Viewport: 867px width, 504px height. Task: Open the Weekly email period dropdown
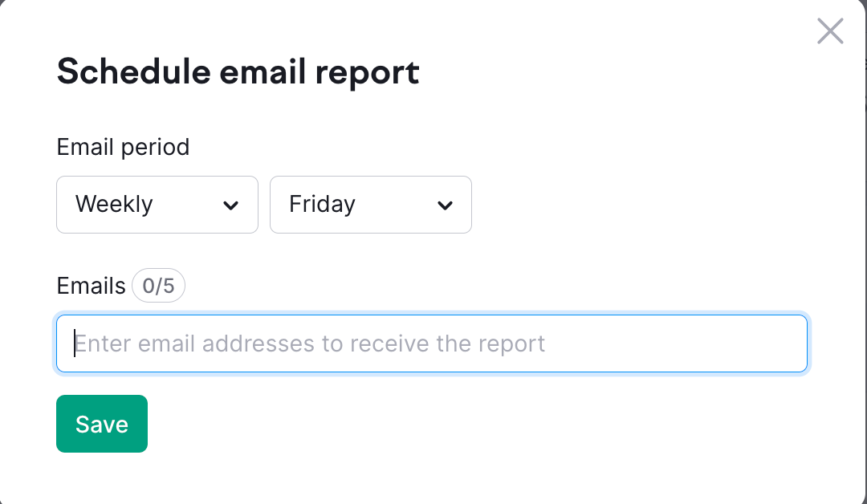coord(157,204)
